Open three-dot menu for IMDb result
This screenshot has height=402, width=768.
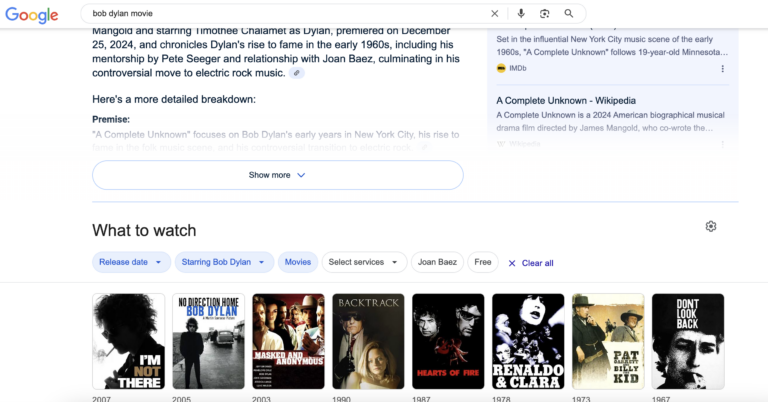coord(722,69)
